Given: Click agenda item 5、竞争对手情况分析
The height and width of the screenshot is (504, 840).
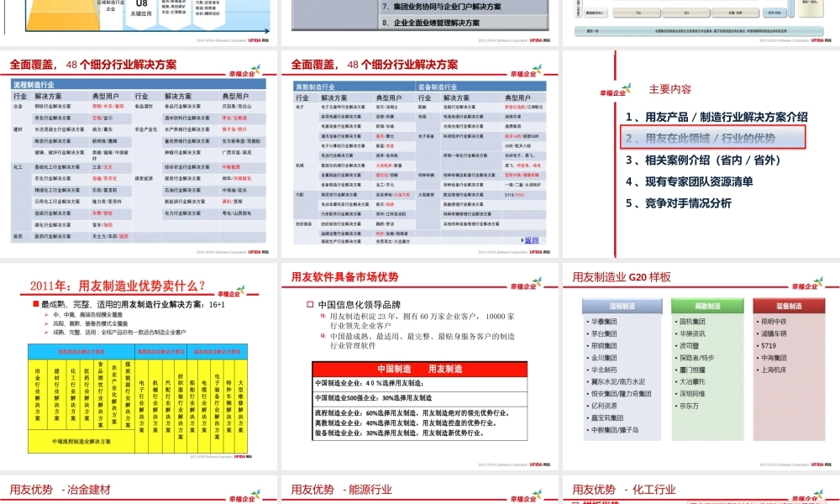Looking at the screenshot, I should click(678, 203).
